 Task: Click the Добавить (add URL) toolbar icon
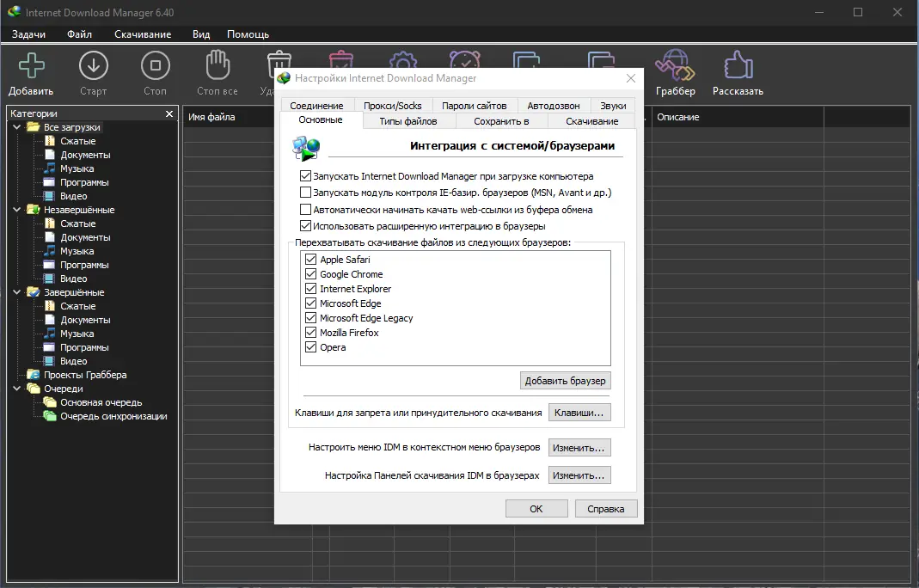pos(31,65)
